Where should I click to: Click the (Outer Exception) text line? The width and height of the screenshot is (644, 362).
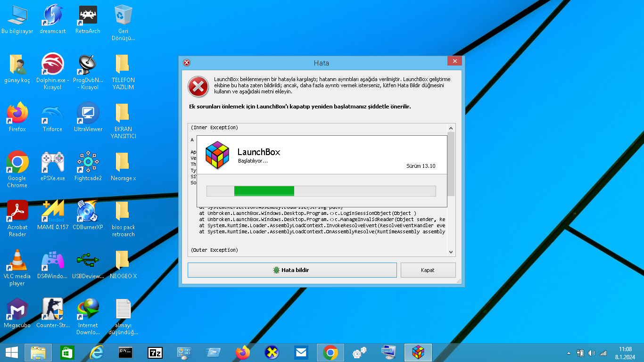tap(215, 250)
